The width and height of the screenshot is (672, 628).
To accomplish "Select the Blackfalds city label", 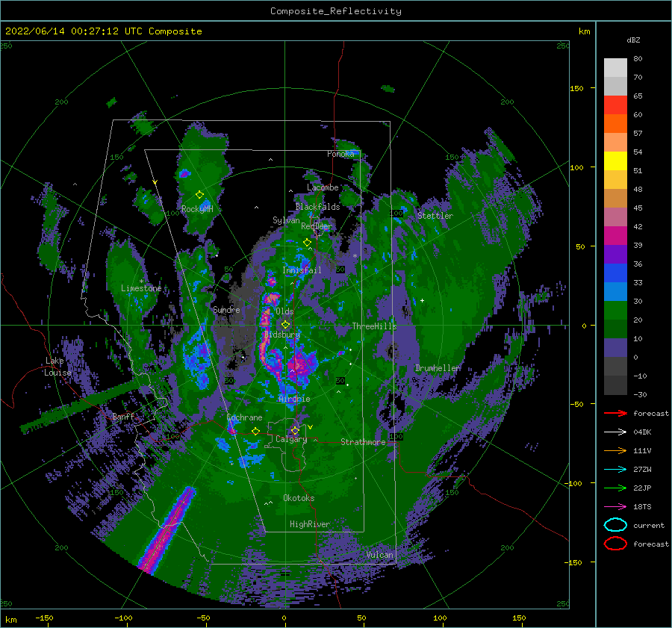I will tap(317, 207).
